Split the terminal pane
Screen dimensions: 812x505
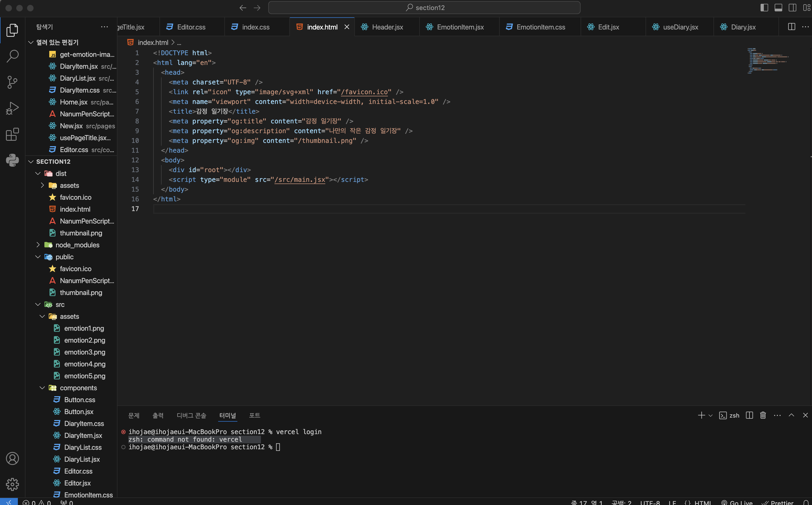[x=749, y=415]
